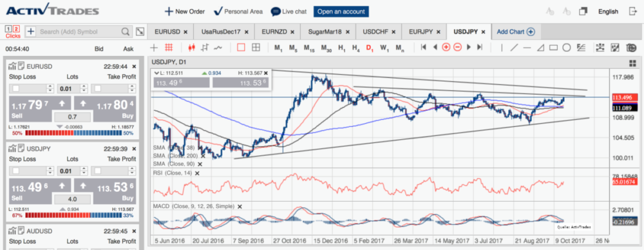Open the English language selector

coord(609,12)
